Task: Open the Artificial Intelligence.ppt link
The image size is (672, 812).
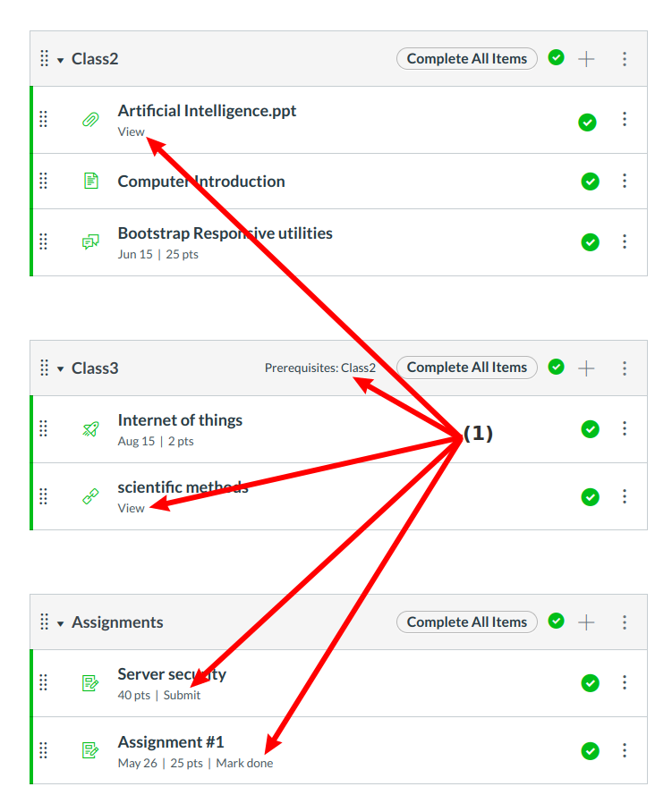Action: 207,111
